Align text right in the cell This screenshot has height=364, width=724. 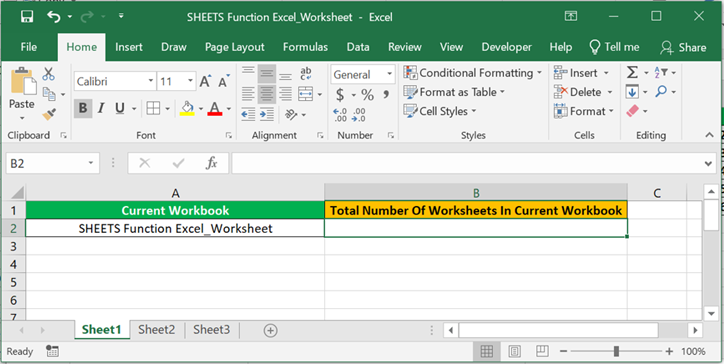(x=285, y=94)
